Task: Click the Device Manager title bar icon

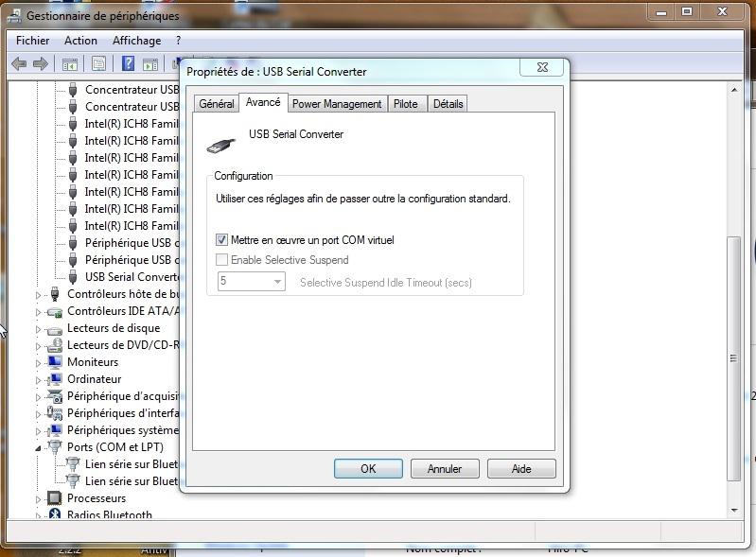Action: point(14,16)
